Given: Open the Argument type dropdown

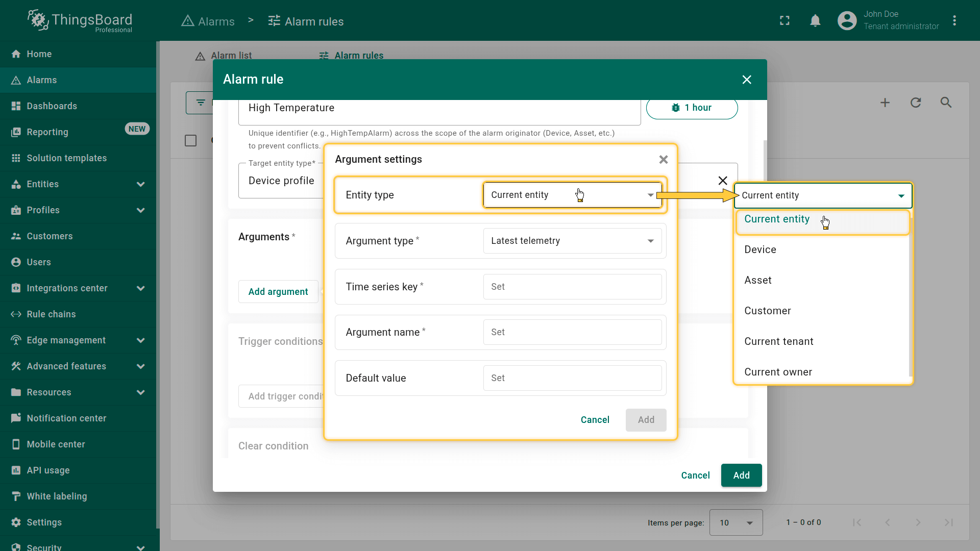Looking at the screenshot, I should point(572,241).
